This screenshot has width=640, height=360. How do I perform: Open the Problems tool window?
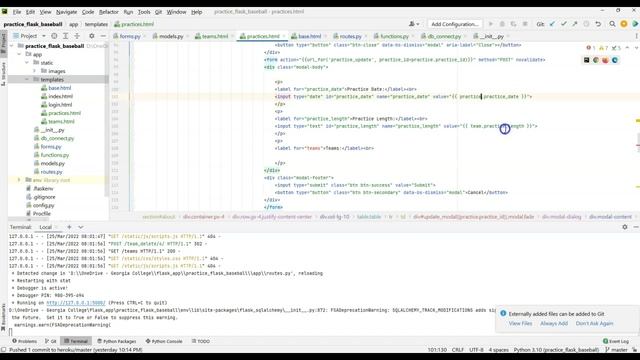[x=24, y=341]
